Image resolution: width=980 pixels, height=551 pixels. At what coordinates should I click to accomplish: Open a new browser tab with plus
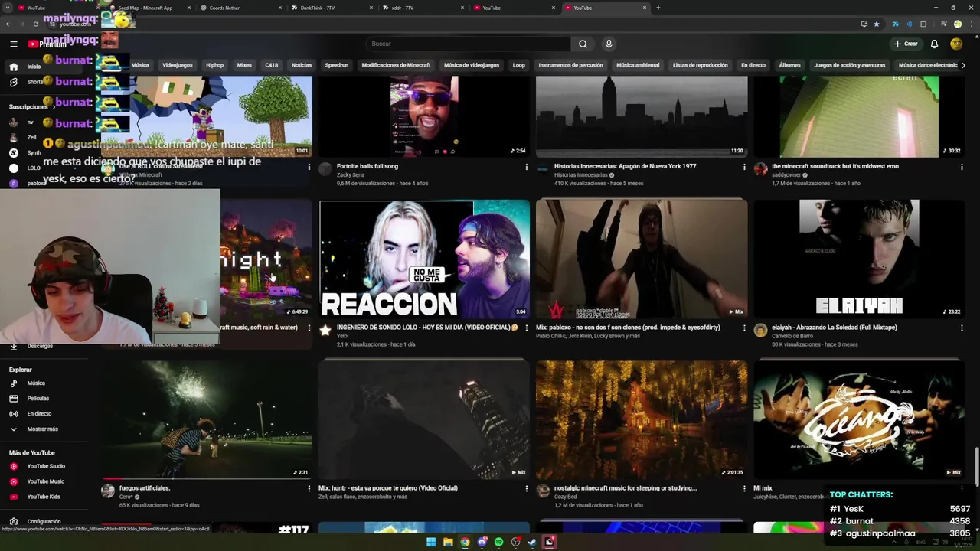point(658,8)
